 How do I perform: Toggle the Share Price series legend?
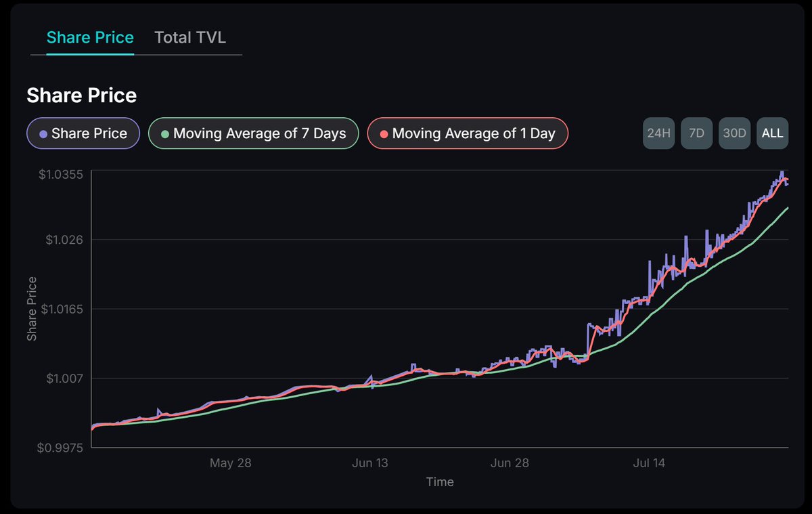click(83, 133)
